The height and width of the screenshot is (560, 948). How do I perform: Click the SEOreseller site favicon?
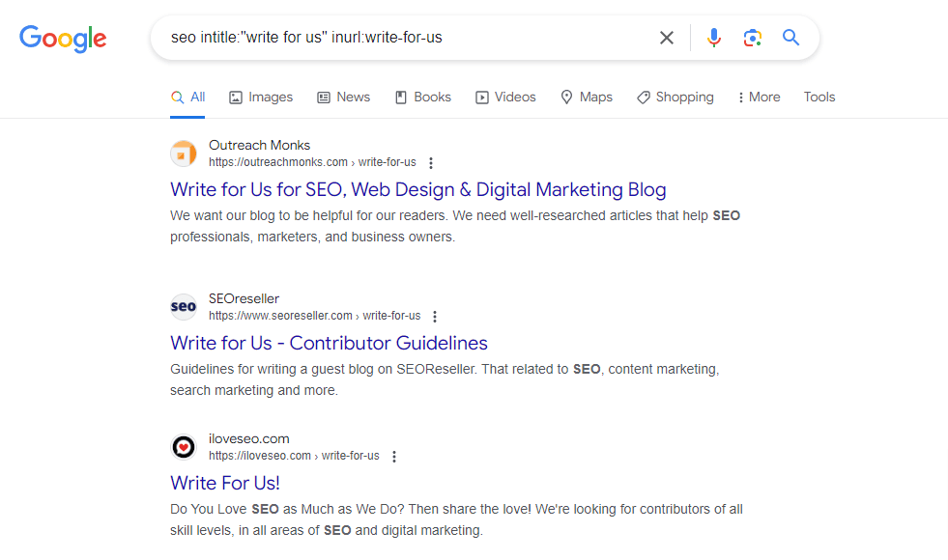pos(184,306)
